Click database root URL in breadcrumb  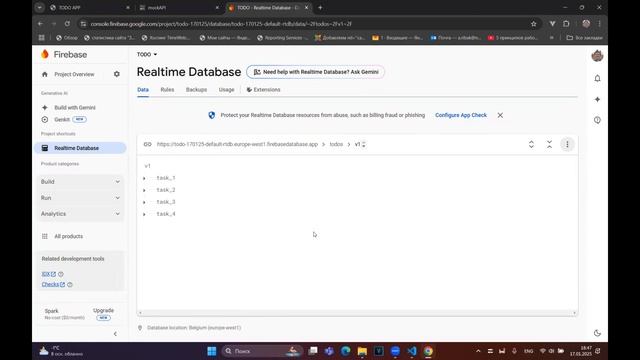point(237,144)
